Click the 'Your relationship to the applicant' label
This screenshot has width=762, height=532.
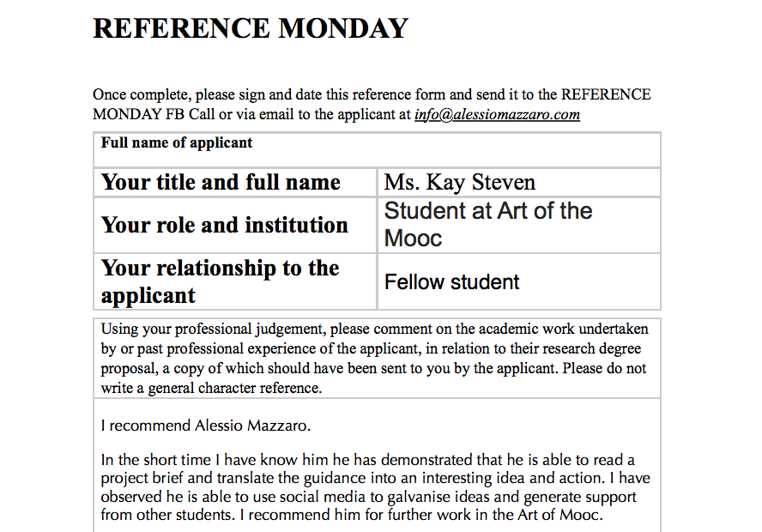click(221, 281)
